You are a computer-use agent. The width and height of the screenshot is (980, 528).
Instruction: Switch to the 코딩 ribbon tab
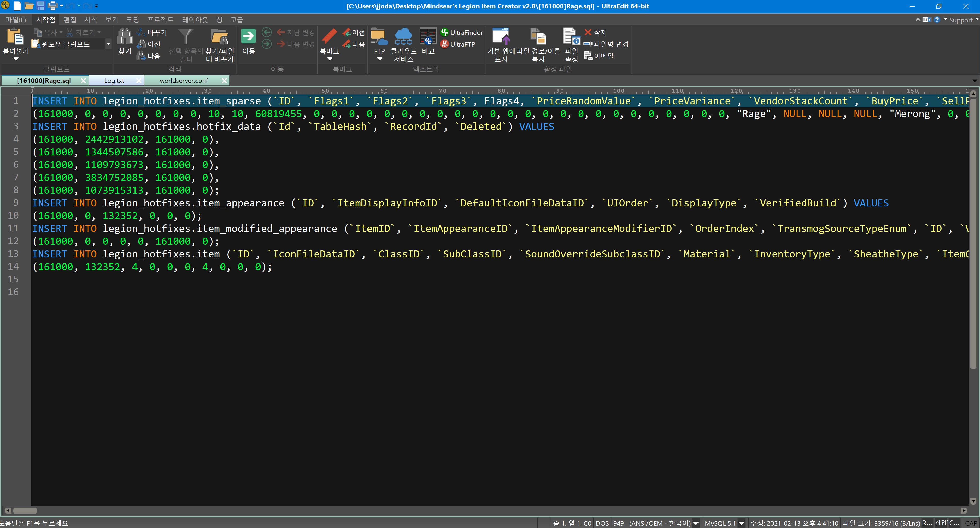(x=132, y=20)
